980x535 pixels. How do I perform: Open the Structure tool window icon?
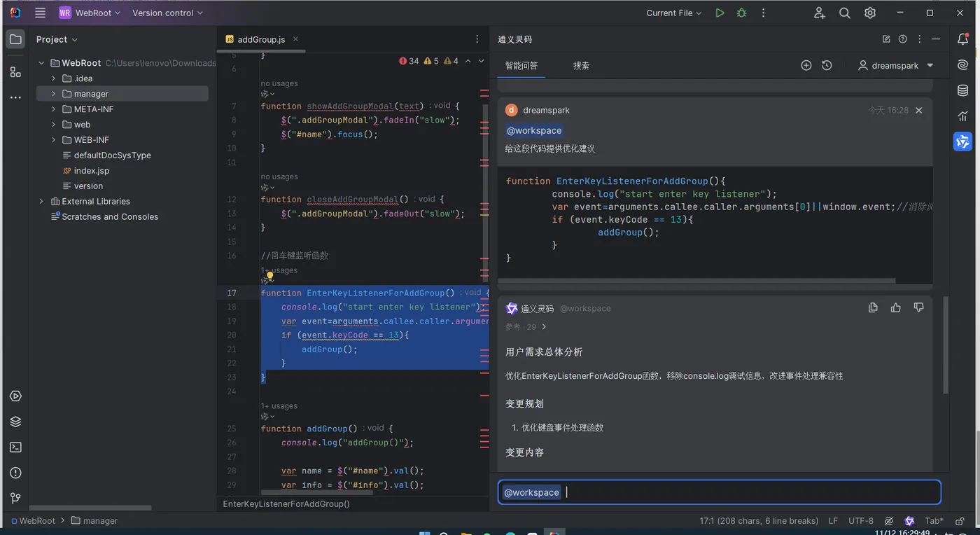[x=15, y=71]
